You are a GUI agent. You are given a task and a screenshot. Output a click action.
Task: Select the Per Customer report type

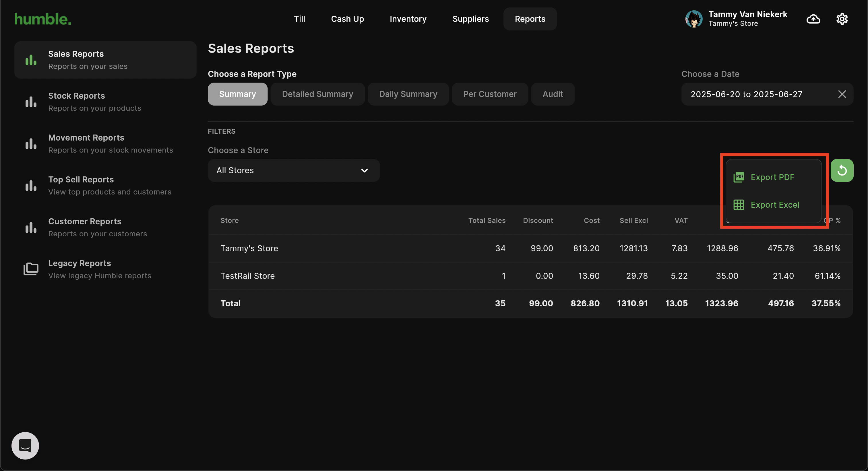coord(490,94)
